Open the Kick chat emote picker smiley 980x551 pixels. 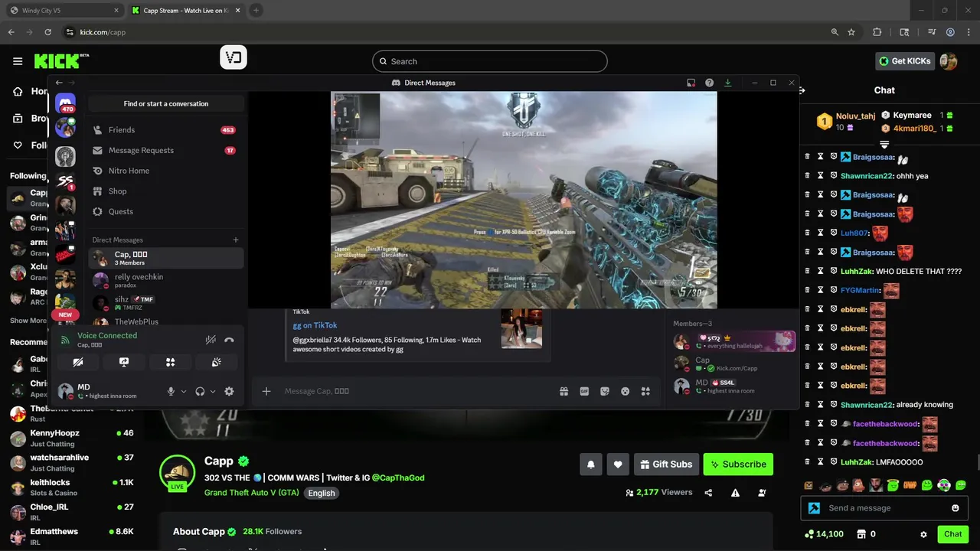(955, 507)
